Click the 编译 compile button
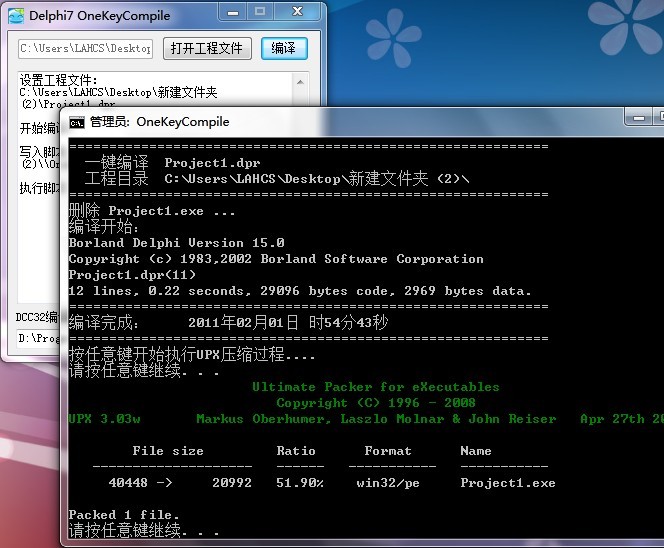This screenshot has height=548, width=664. pyautogui.click(x=284, y=48)
